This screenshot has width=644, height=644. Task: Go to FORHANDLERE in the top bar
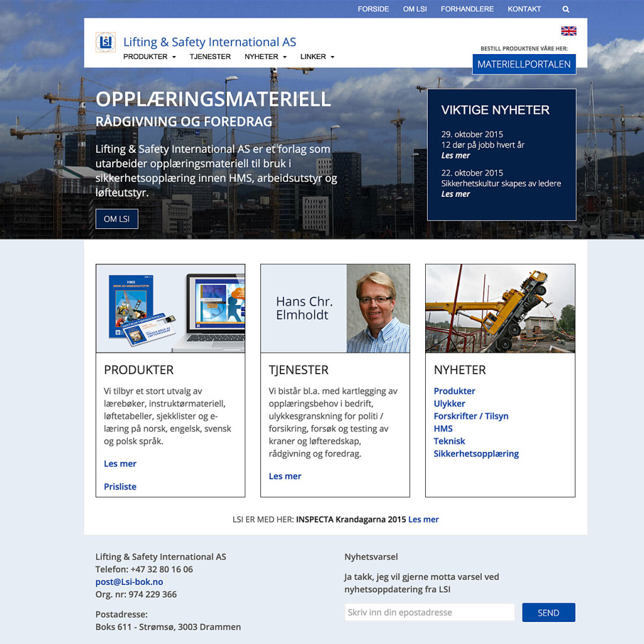[467, 9]
